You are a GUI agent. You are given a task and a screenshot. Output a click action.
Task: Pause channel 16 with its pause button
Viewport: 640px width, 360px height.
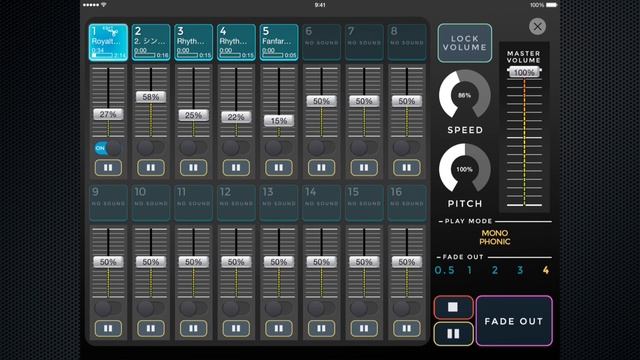407,328
